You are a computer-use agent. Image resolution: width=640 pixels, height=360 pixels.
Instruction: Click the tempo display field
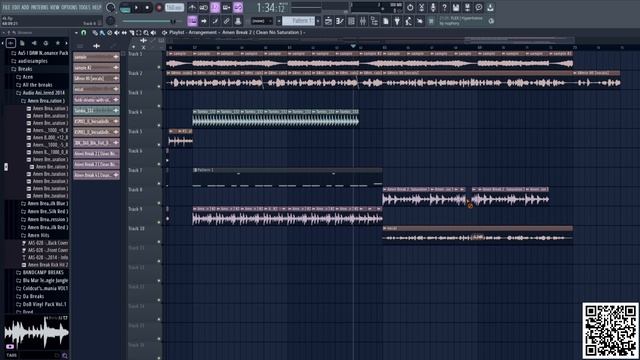175,7
